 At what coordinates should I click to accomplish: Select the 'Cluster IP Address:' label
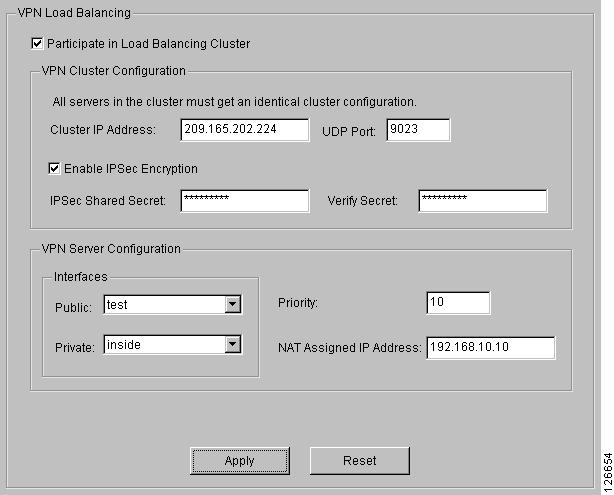(103, 130)
